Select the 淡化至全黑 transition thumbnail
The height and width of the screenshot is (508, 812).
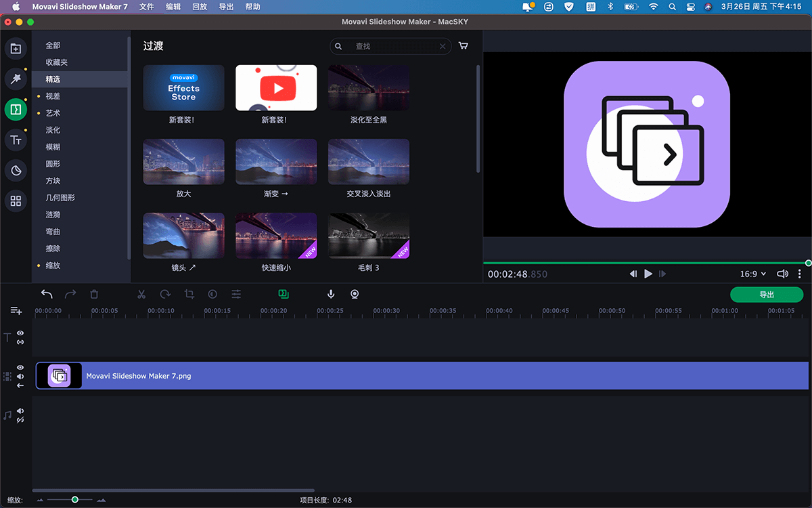[x=369, y=87]
